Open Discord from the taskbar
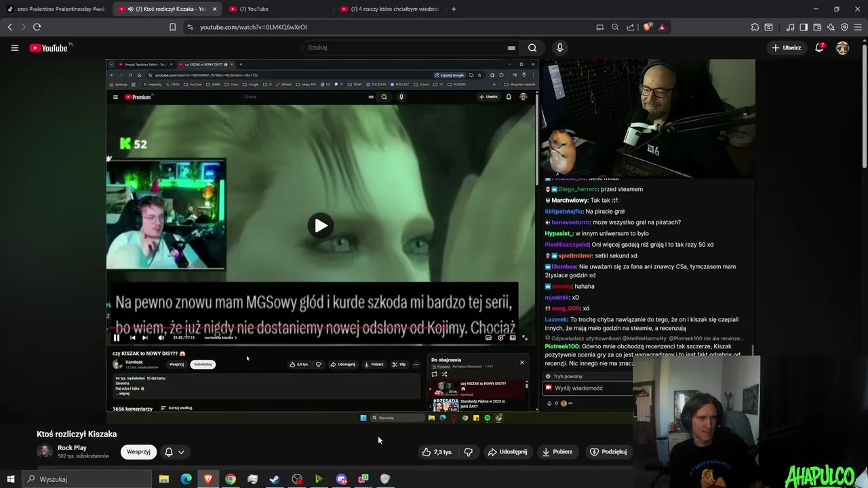This screenshot has width=868, height=488. (x=341, y=479)
